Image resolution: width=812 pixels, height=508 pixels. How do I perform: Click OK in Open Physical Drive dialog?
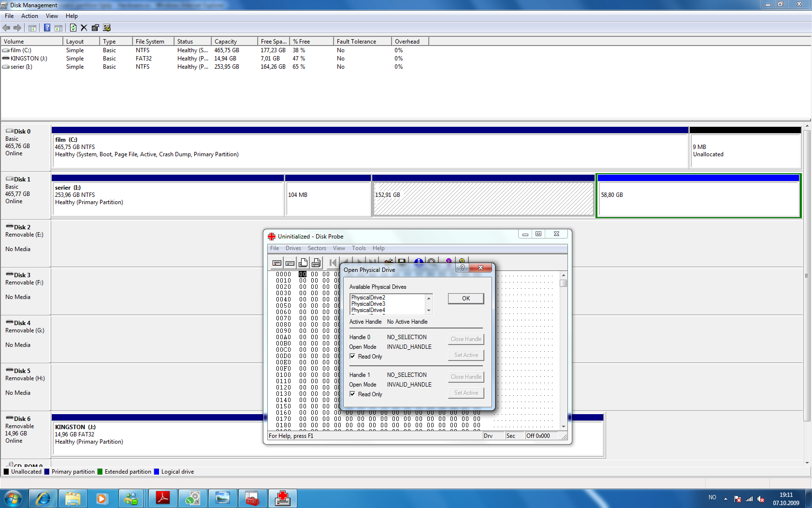466,299
